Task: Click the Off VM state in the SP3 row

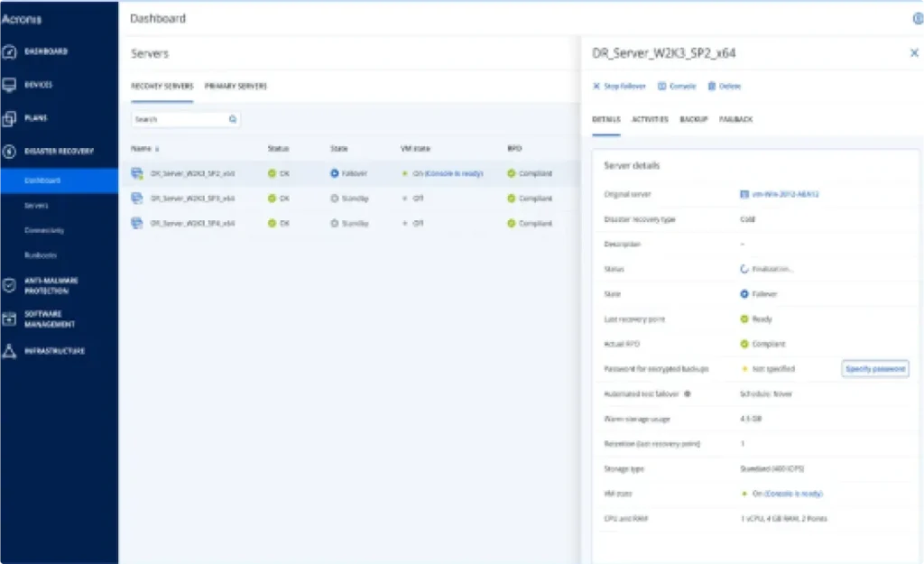Action: (418, 198)
